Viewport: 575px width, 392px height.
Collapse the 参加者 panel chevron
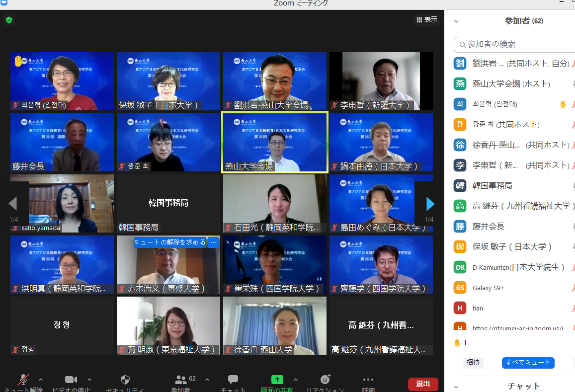456,21
